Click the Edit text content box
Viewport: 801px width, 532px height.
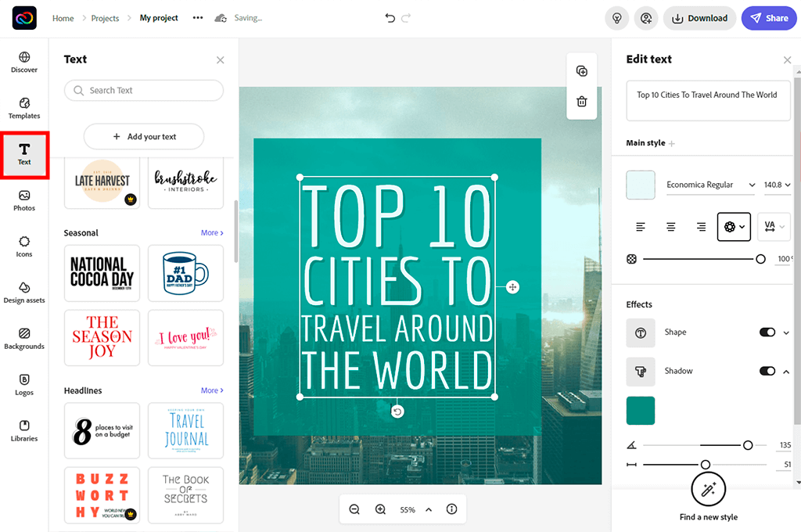708,101
